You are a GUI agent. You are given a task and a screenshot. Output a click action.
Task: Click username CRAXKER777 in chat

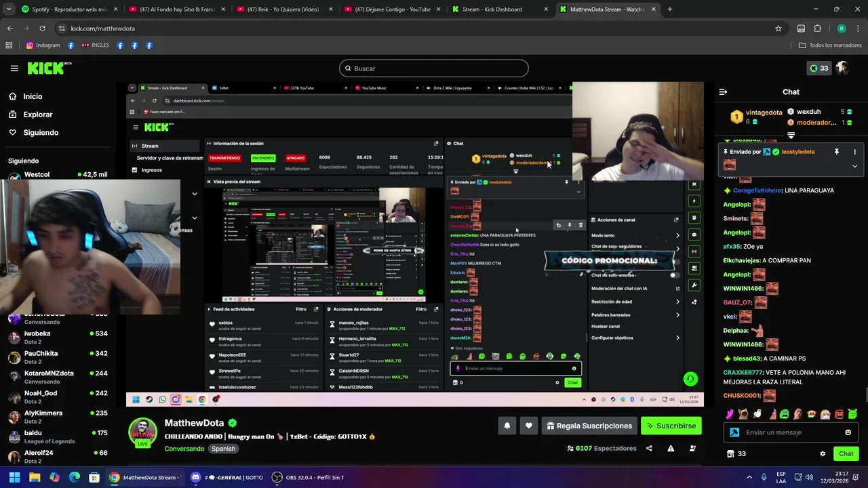[743, 372]
